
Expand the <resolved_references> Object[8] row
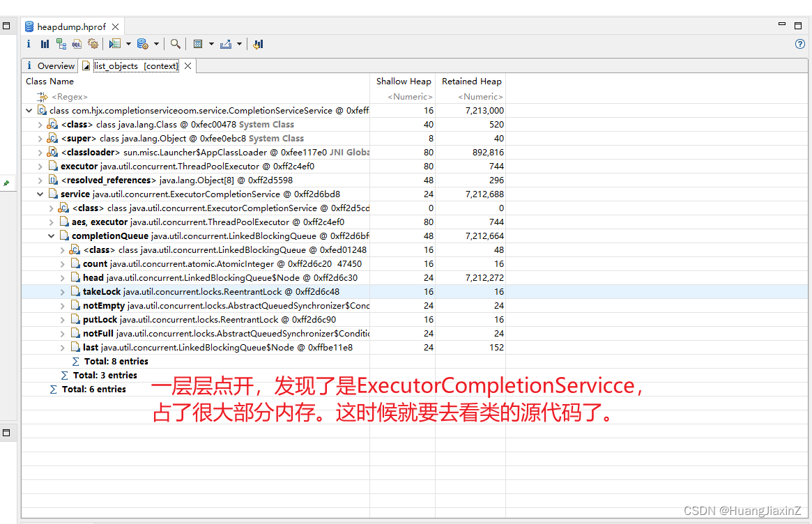click(40, 180)
